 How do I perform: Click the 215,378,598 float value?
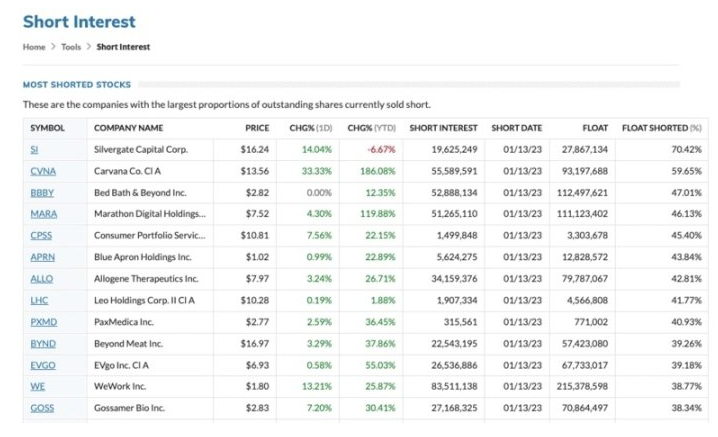[582, 386]
